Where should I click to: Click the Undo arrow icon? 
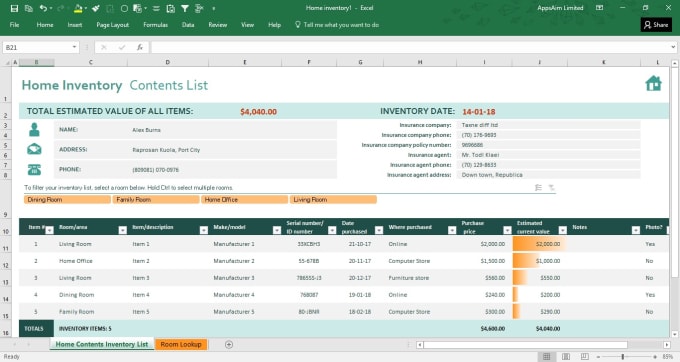(x=43, y=8)
